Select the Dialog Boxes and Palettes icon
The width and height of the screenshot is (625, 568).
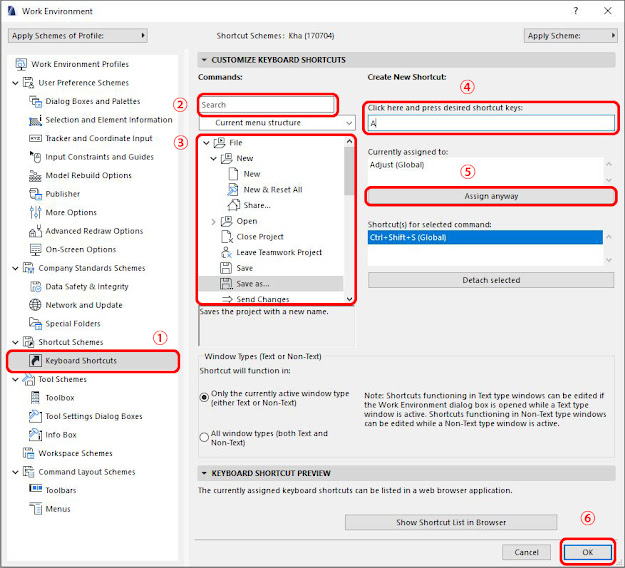click(x=35, y=101)
